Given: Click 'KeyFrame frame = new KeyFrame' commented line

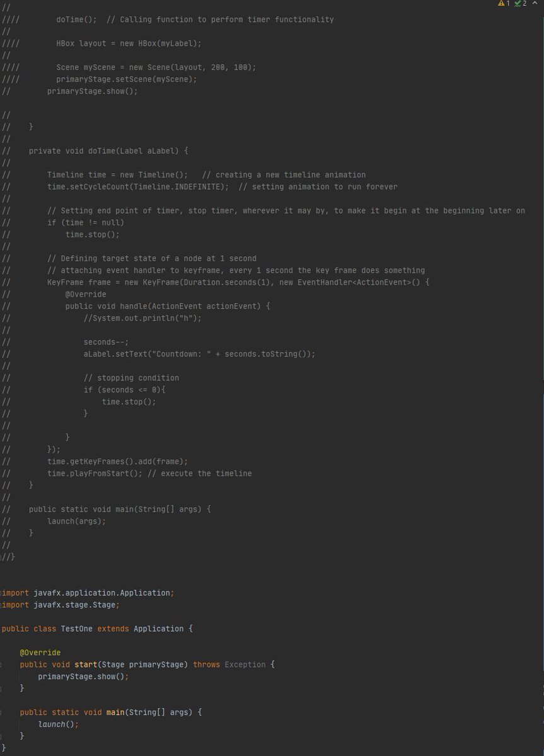Looking at the screenshot, I should pyautogui.click(x=238, y=283).
